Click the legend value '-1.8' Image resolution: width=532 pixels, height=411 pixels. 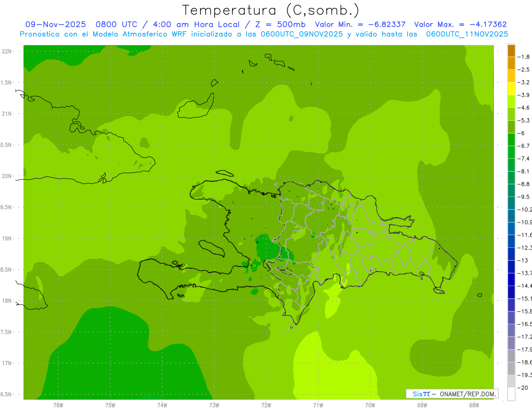point(523,57)
